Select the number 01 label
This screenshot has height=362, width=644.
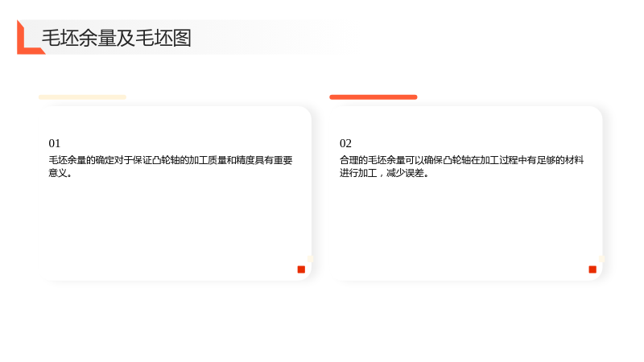54,143
